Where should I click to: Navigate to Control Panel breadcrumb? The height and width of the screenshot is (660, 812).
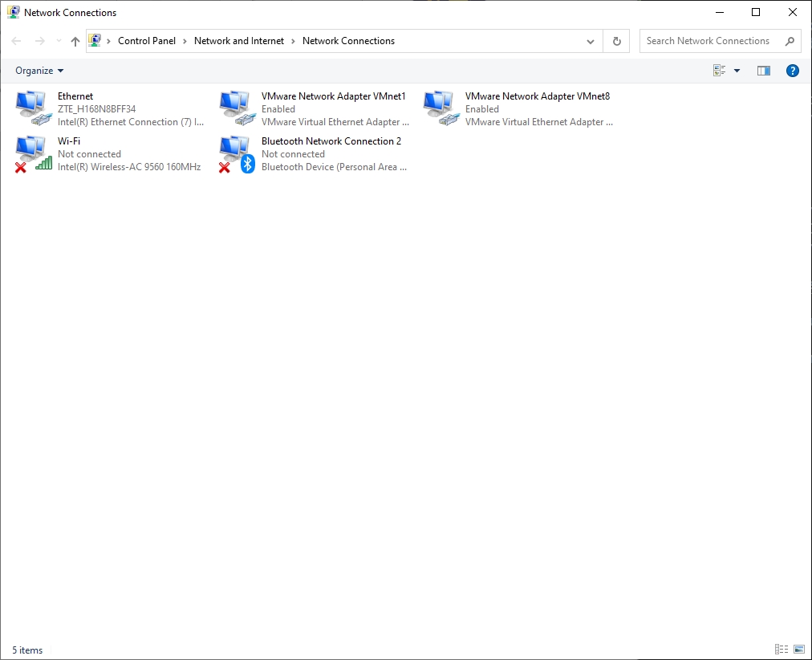(147, 40)
